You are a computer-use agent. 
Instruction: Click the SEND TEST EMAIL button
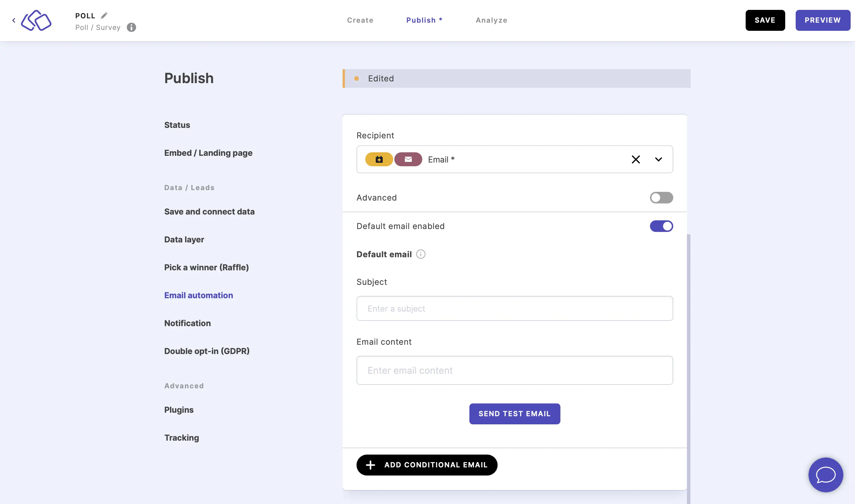click(515, 413)
